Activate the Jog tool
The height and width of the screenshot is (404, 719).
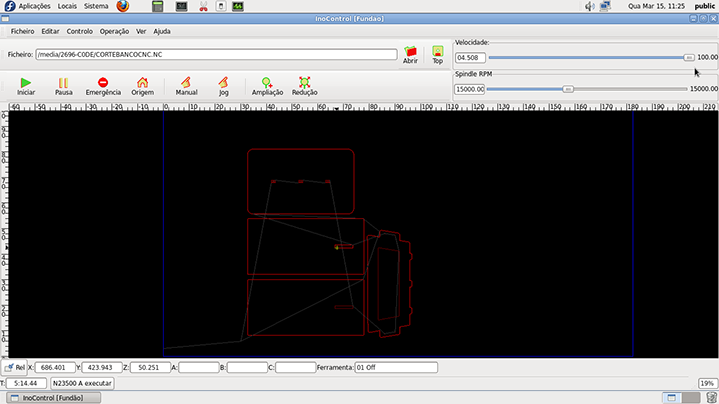[223, 86]
